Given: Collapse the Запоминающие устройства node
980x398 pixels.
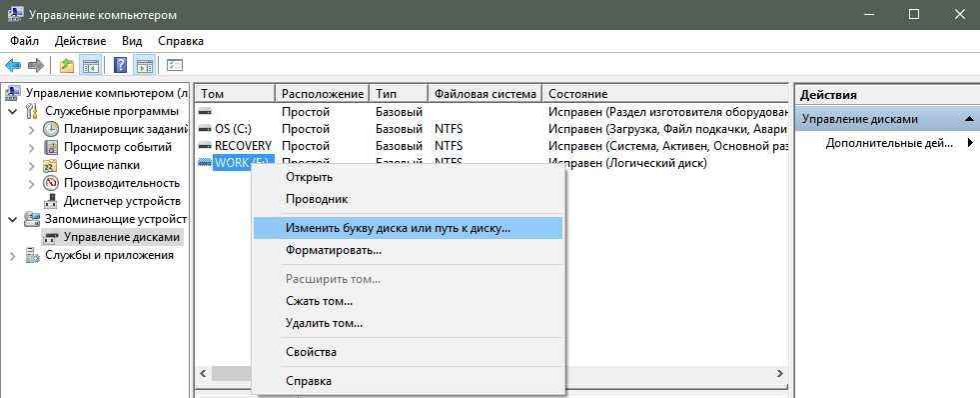Looking at the screenshot, I should click(13, 219).
